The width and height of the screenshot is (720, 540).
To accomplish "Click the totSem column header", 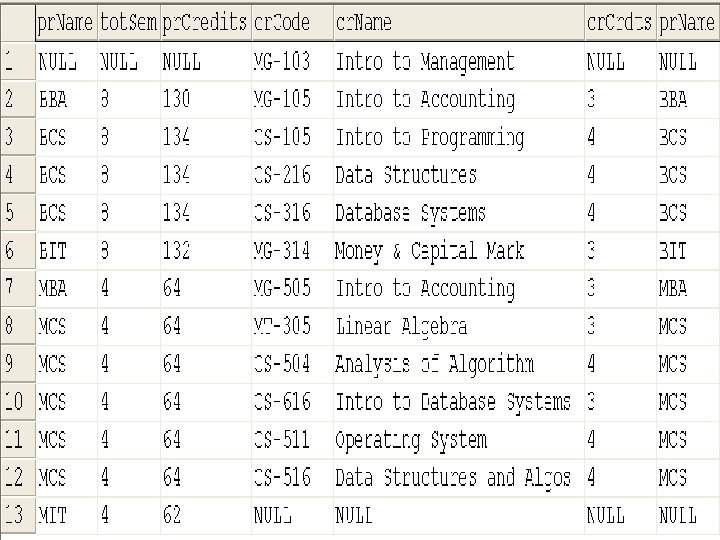I will [x=129, y=22].
